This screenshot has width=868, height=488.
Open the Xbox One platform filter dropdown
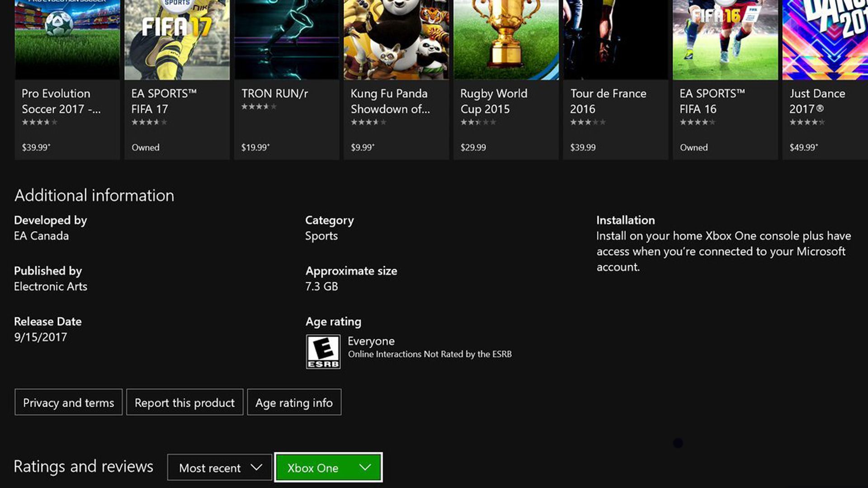328,468
